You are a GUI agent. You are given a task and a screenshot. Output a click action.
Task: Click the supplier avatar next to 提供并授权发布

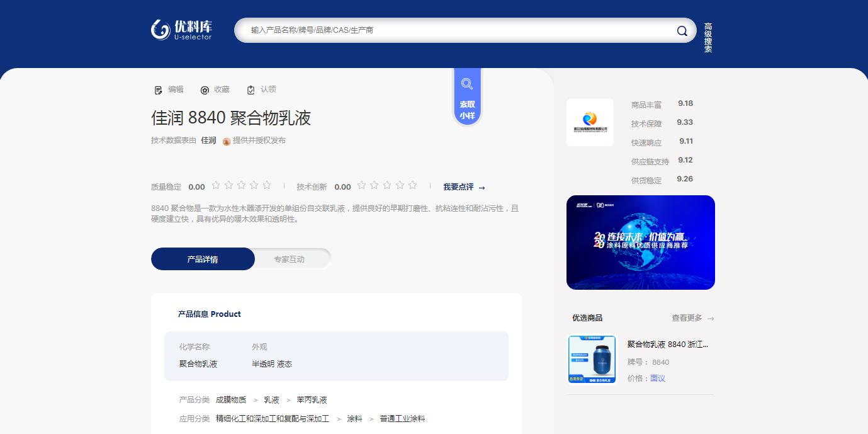click(x=227, y=141)
